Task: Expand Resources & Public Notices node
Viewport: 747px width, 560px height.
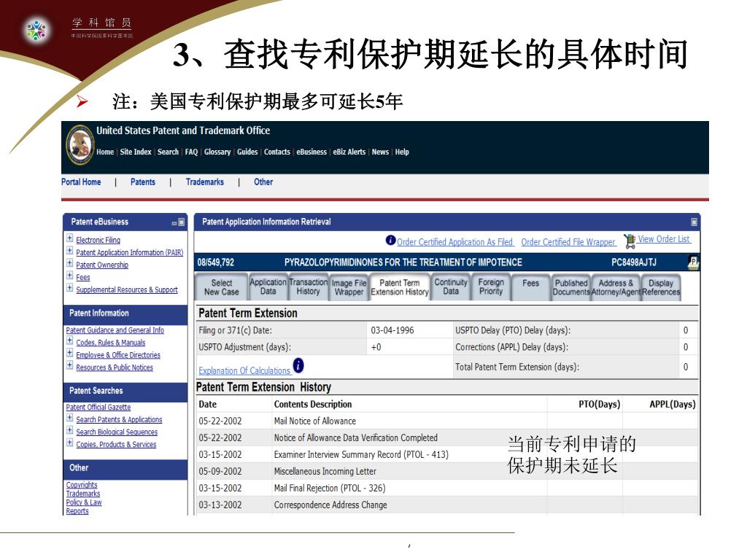Action: pos(70,365)
